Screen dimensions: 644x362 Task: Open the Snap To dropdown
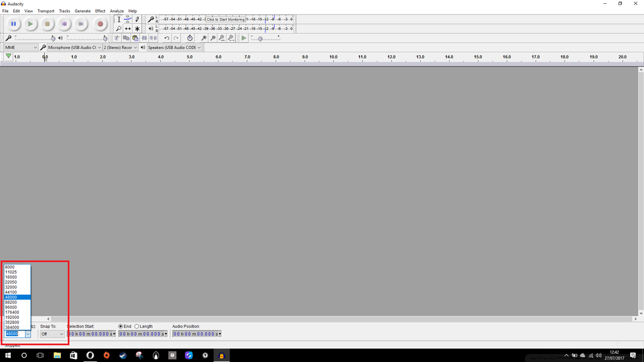[x=52, y=334]
